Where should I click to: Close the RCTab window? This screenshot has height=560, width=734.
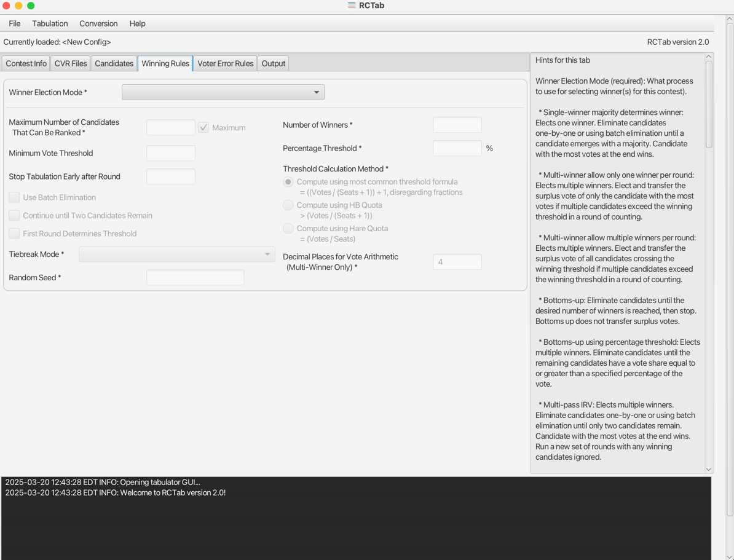tap(7, 6)
